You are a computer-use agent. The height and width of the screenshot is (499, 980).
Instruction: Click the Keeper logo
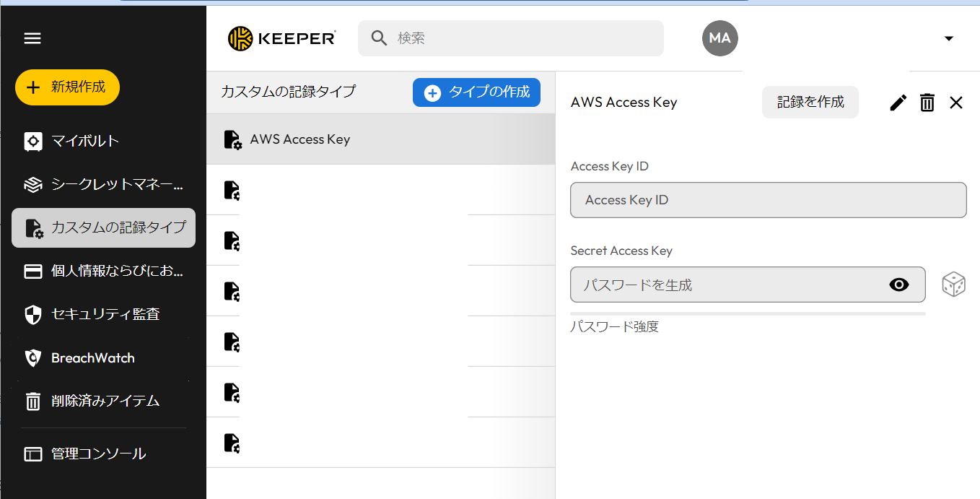[x=281, y=38]
